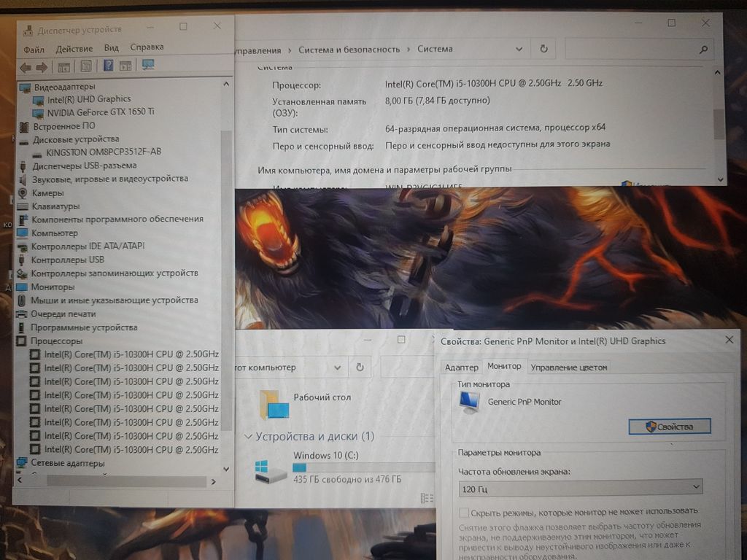747x560 pixels.
Task: Select the Очереди печати printer icon
Action: [21, 314]
